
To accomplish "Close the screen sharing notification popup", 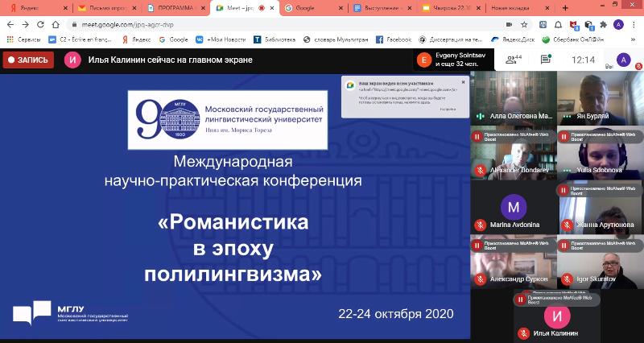I will [x=464, y=82].
